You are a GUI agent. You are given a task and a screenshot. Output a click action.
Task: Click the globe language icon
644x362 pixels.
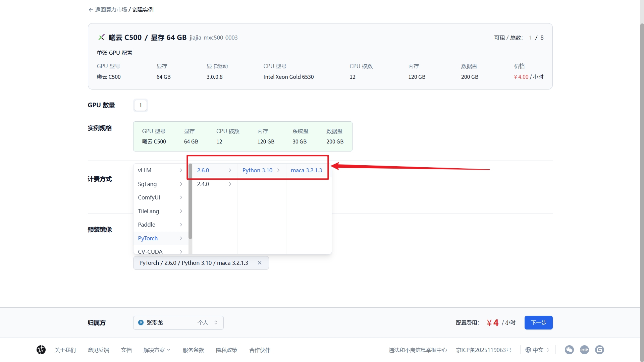coord(528,350)
